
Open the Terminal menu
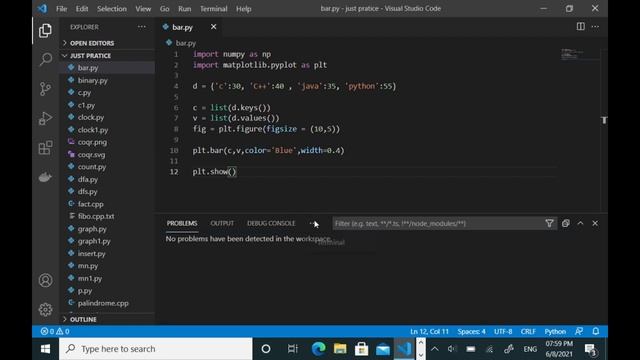point(213,9)
